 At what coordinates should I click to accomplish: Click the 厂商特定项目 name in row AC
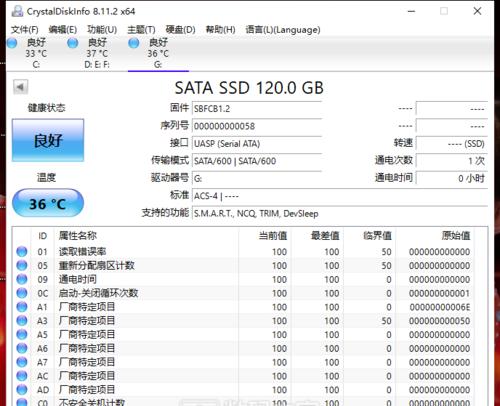coord(87,376)
